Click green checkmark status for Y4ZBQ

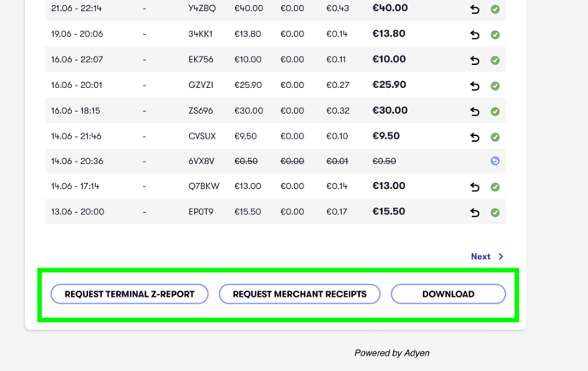[x=495, y=9]
